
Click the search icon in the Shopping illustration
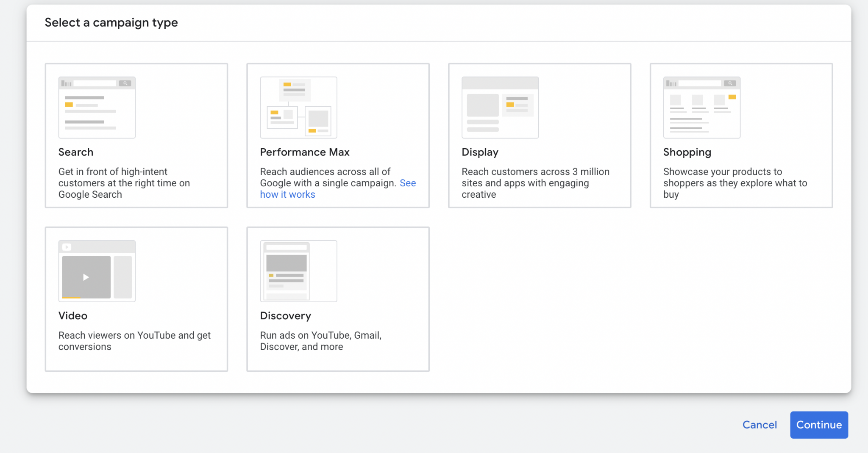(x=730, y=83)
